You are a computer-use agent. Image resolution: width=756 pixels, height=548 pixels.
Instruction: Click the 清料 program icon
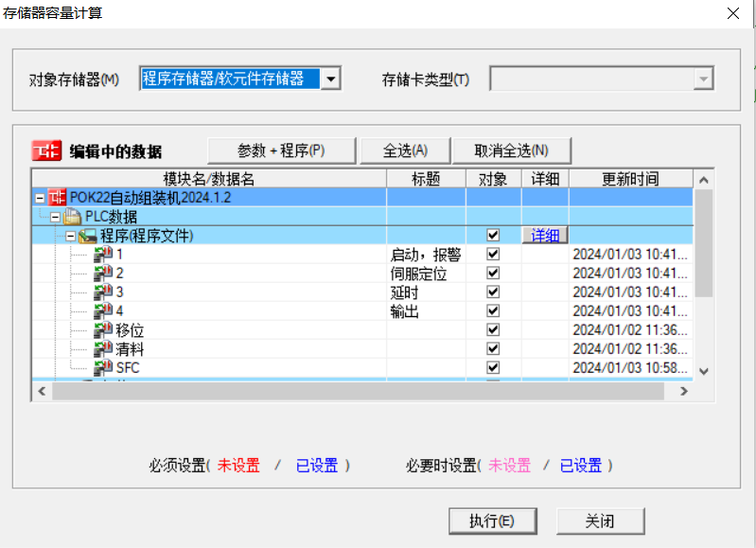pyautogui.click(x=104, y=349)
